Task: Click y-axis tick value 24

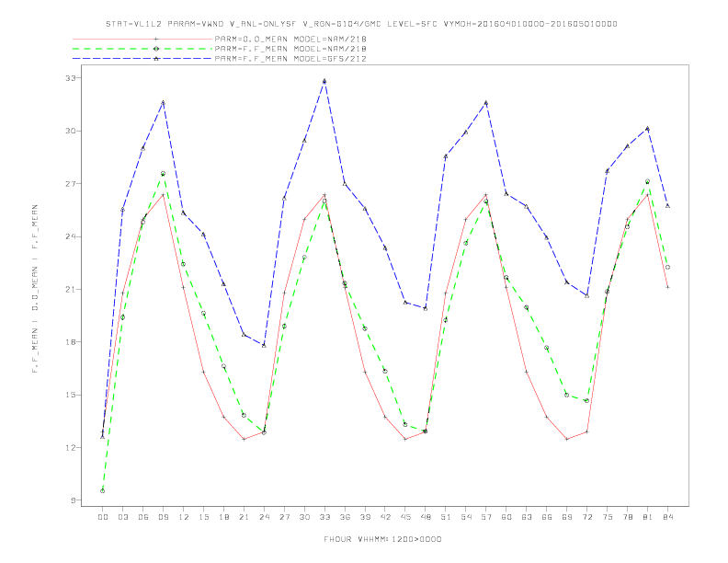Action: click(x=71, y=236)
